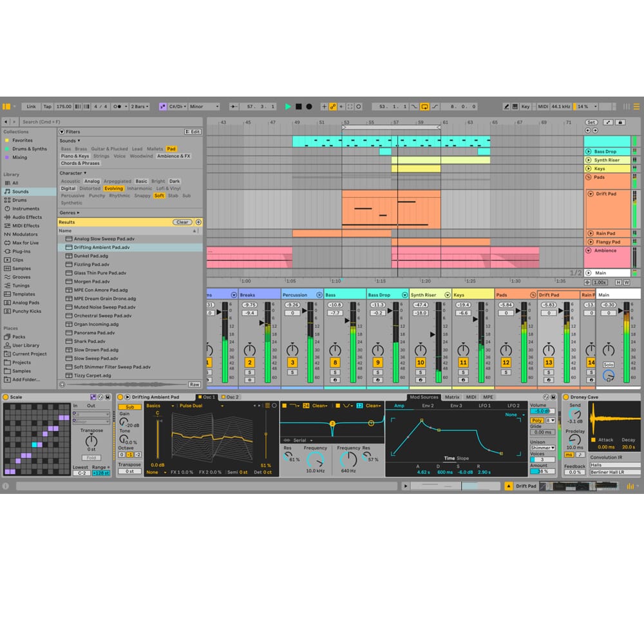Image resolution: width=644 pixels, height=644 pixels.
Task: Click the Stop button in the transport
Action: pos(298,106)
